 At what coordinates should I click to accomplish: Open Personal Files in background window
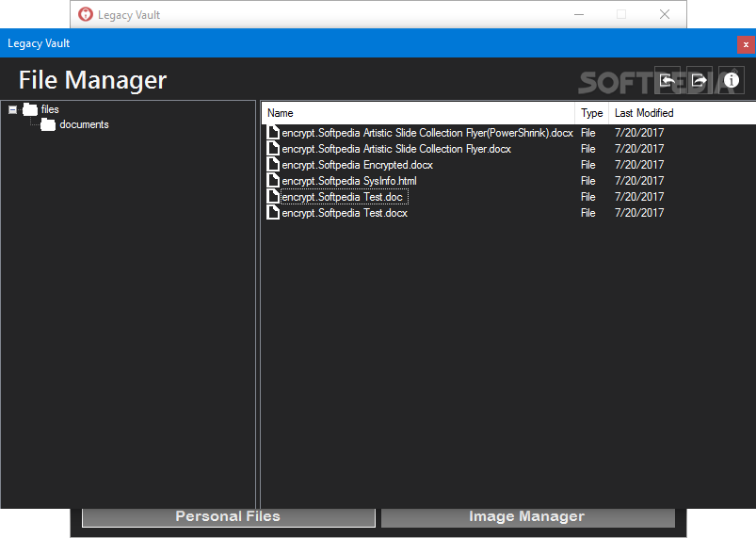[x=229, y=516]
